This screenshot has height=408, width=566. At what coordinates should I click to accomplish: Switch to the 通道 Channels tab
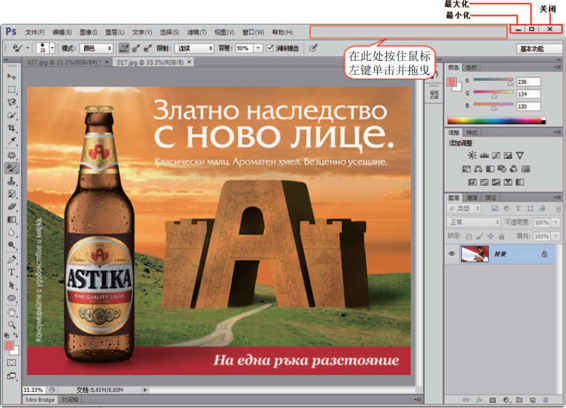pos(473,198)
